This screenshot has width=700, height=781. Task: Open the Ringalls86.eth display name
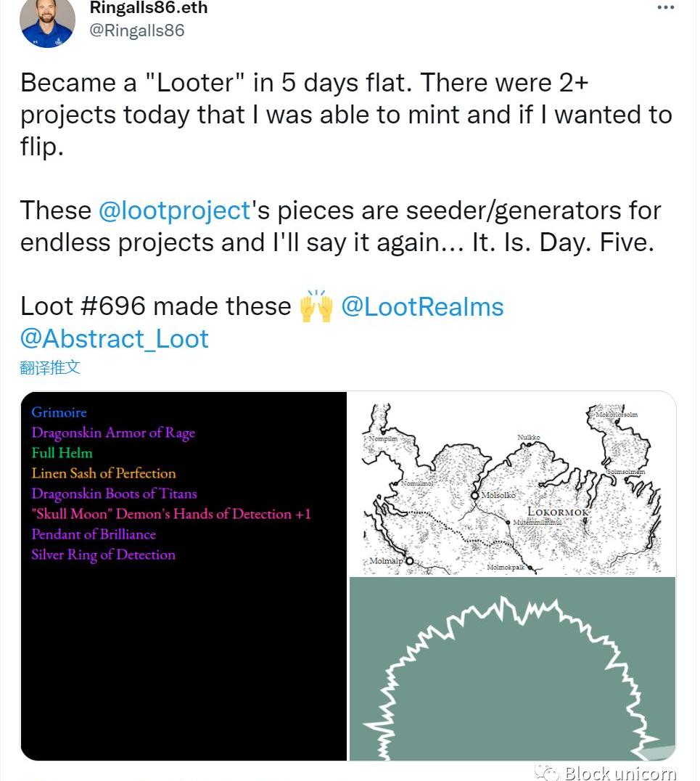pos(149,8)
